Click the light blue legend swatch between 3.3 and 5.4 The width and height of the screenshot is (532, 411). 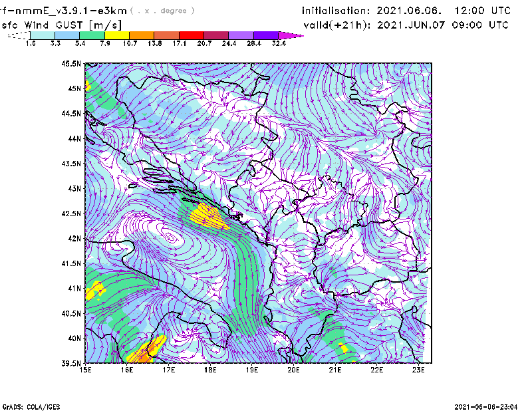67,35
